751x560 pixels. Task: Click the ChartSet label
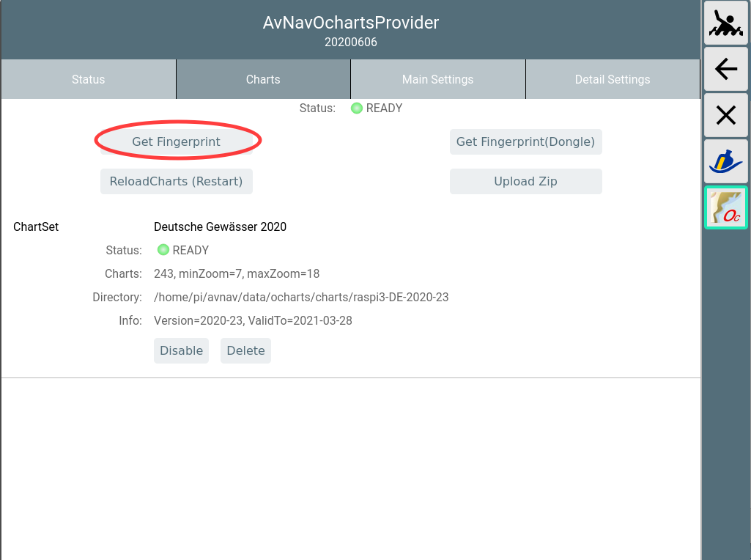tap(36, 226)
